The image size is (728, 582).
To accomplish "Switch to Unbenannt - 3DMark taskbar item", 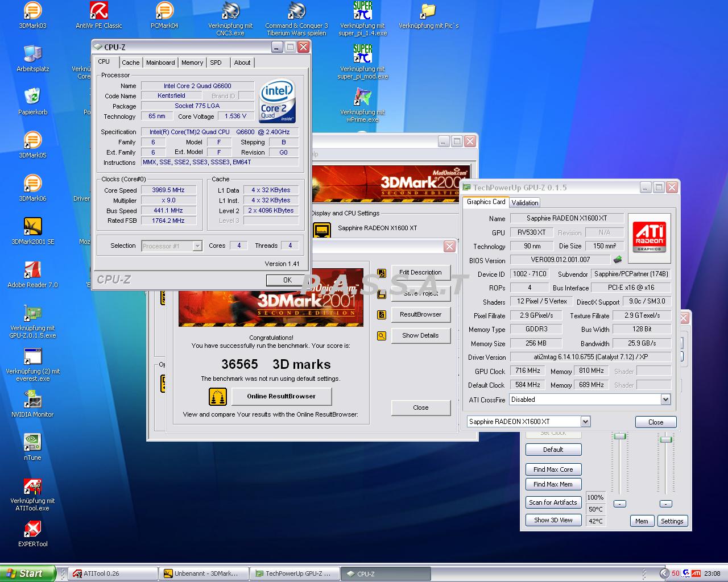I will click(204, 573).
